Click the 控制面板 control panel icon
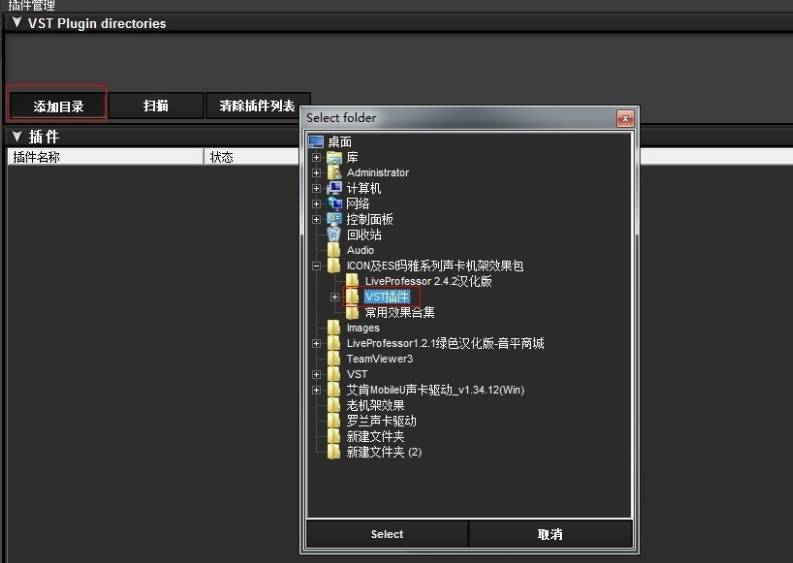 coord(334,219)
